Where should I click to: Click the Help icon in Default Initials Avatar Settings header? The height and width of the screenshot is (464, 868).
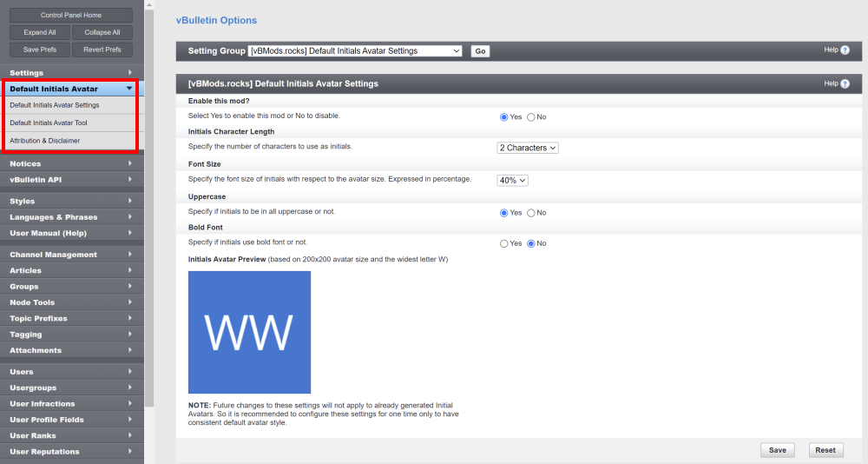845,83
